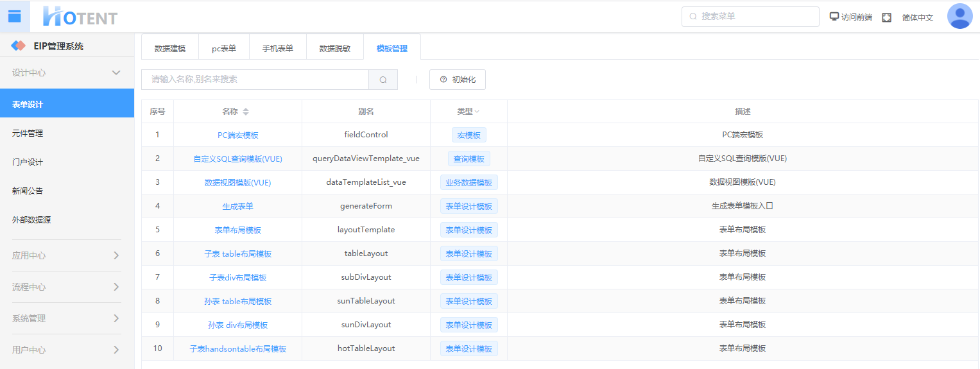Switch to 数据建模 tab
Screen dimensions: 980x369
[x=170, y=48]
